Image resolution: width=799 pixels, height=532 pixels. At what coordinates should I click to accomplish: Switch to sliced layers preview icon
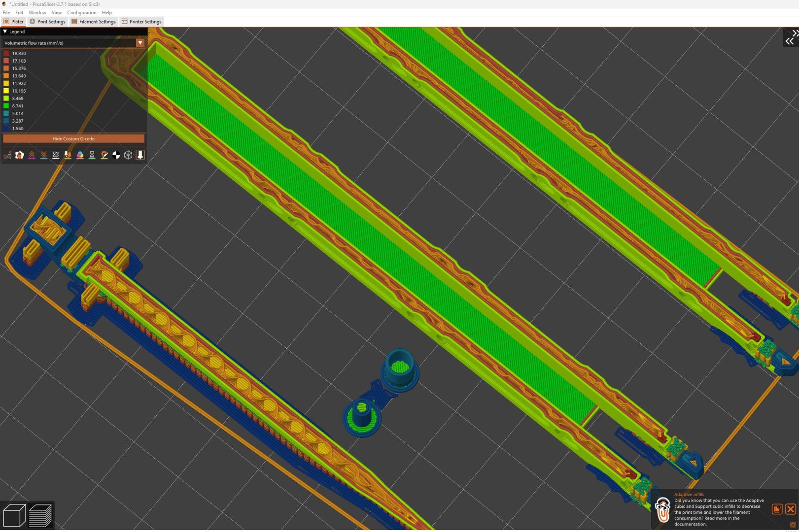[x=40, y=515]
